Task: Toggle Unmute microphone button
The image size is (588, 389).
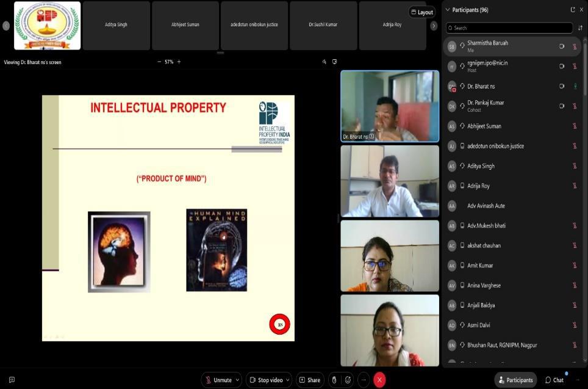Action: click(x=218, y=380)
